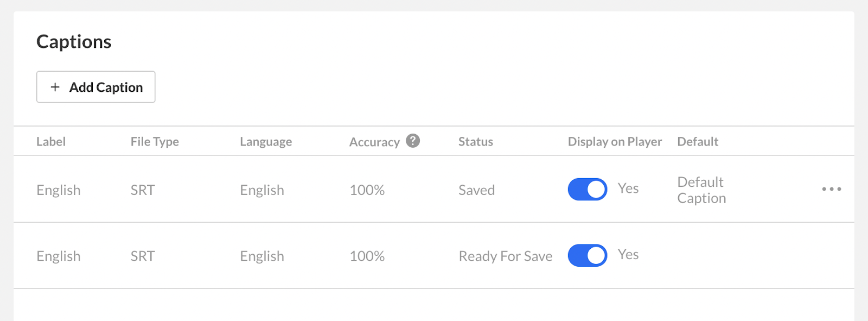Image resolution: width=868 pixels, height=321 pixels.
Task: Click the Accuracy column header text
Action: 374,142
